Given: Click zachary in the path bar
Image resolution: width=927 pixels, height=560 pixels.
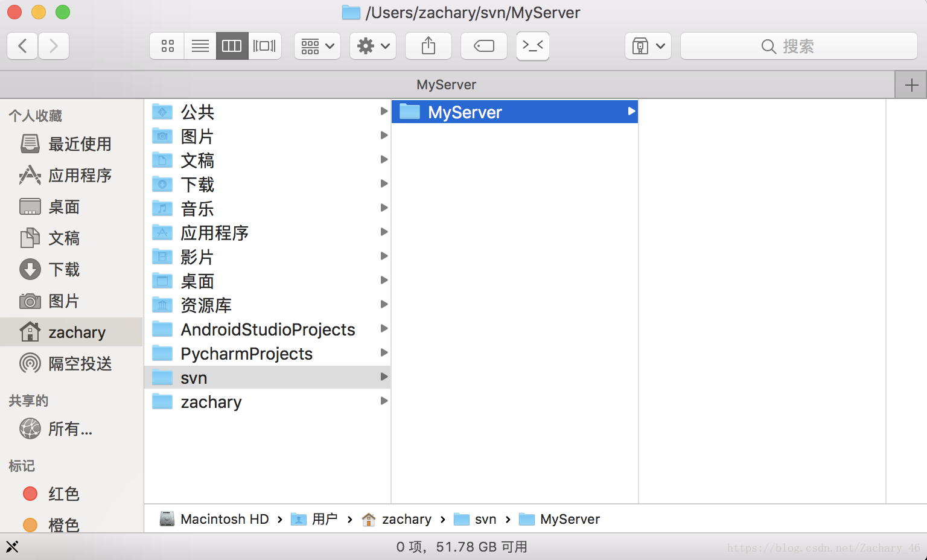Looking at the screenshot, I should 397,519.
